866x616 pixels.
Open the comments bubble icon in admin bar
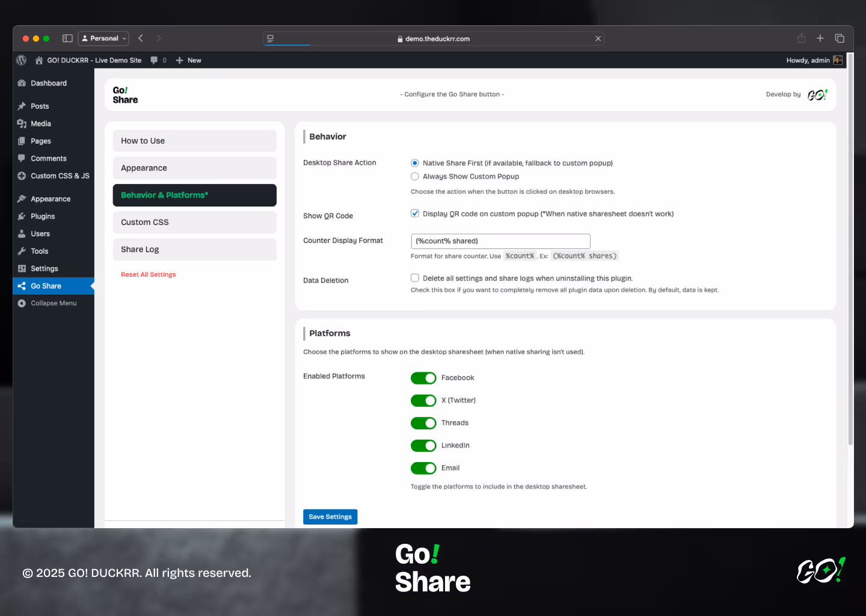[x=155, y=60]
